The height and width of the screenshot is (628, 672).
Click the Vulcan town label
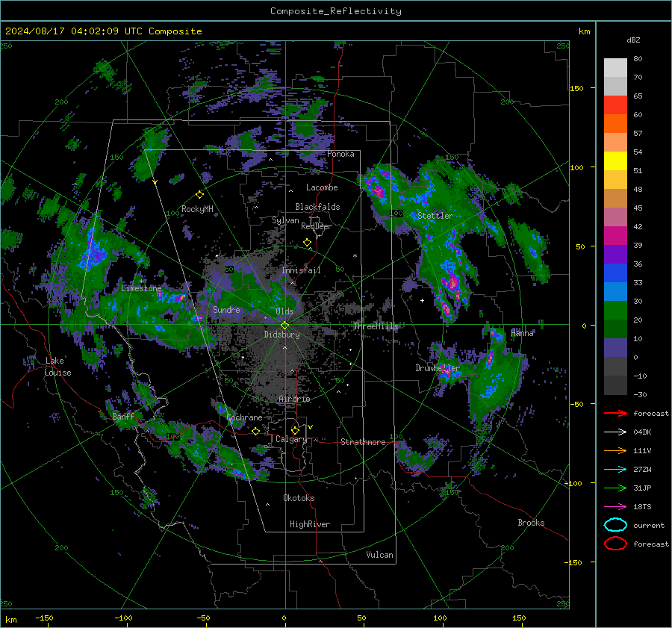tap(379, 555)
